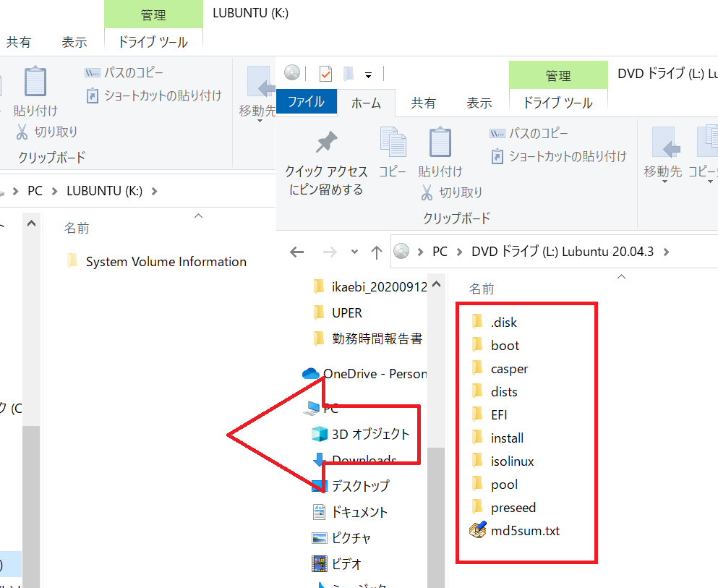The image size is (718, 588).
Task: Select 3D Objects in navigation pane
Action: click(x=360, y=434)
